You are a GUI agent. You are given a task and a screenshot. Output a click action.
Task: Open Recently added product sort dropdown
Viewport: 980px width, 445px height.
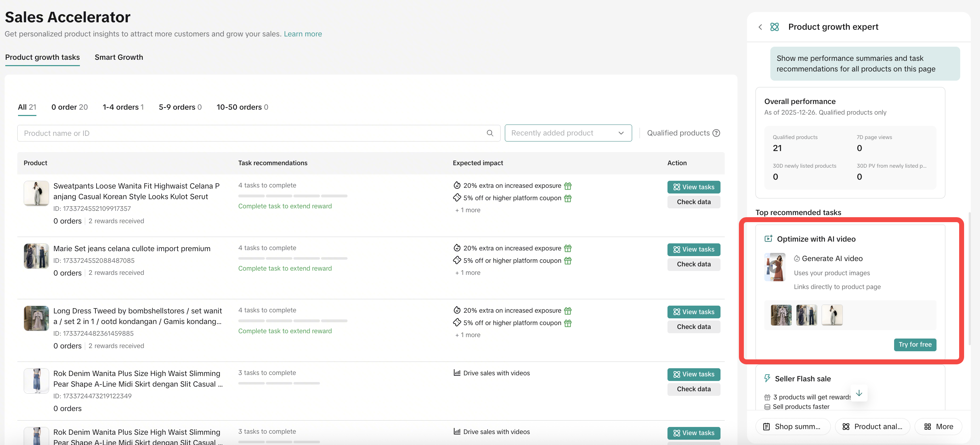568,133
